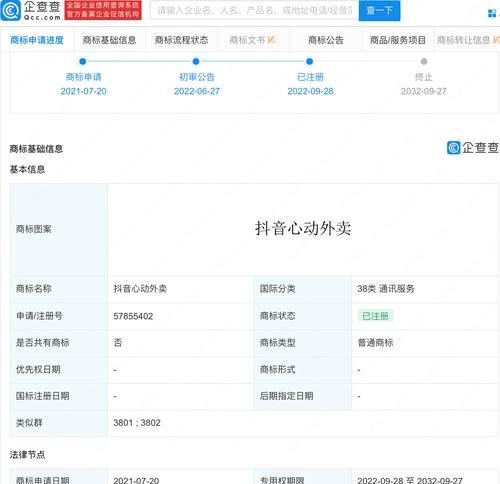Click the 抖音心动外卖 trademark image

point(303,229)
